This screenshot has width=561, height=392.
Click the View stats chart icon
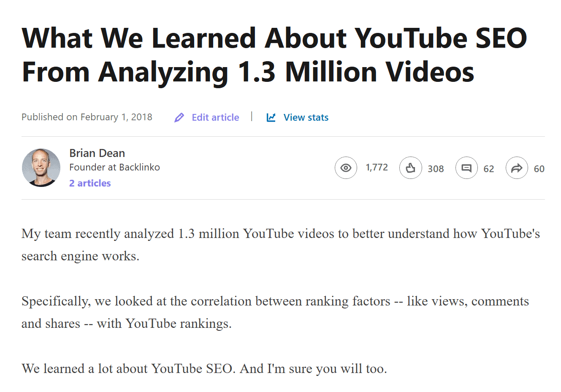pos(271,117)
